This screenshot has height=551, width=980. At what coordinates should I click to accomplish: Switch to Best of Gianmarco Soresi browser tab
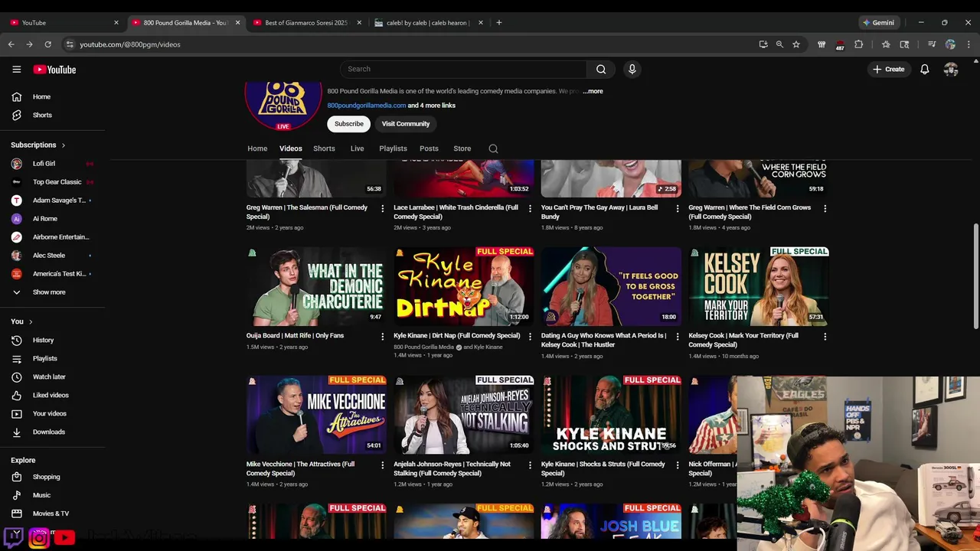click(x=306, y=23)
